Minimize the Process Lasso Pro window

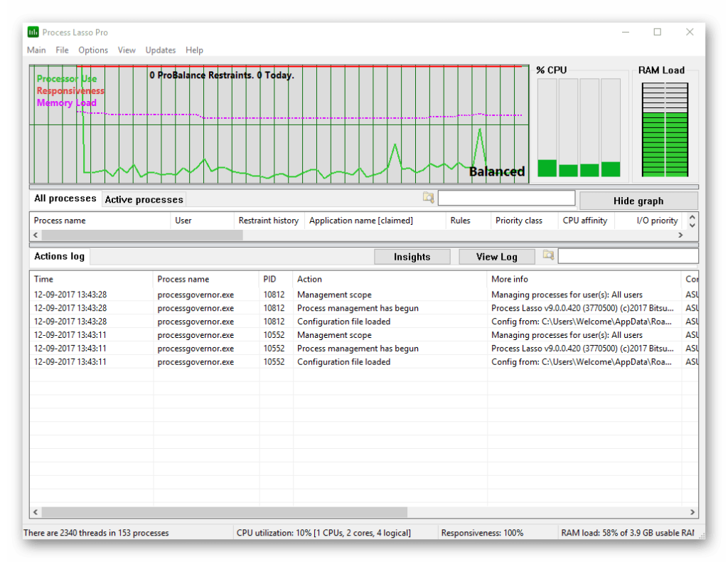[626, 32]
